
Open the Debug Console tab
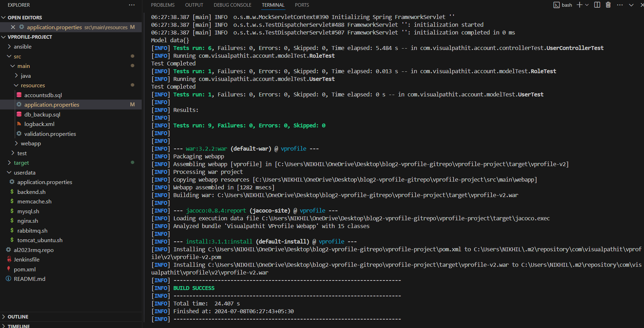point(232,5)
